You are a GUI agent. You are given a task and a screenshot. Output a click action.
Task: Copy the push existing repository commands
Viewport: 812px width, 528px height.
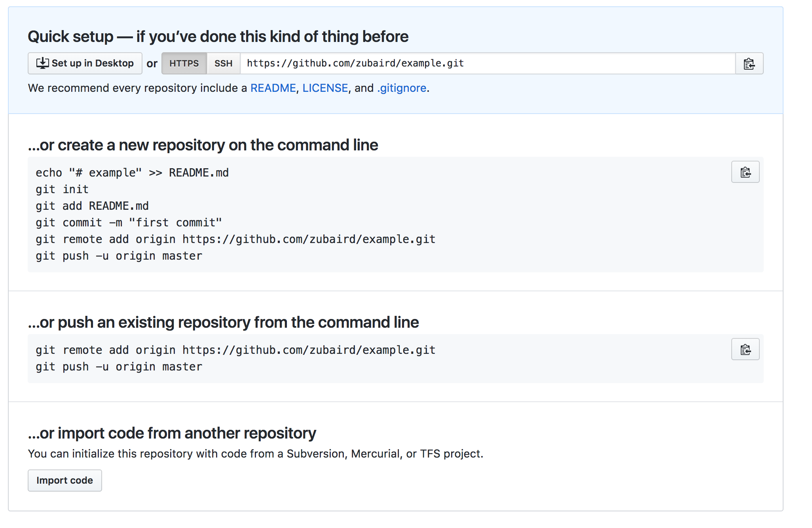(745, 349)
